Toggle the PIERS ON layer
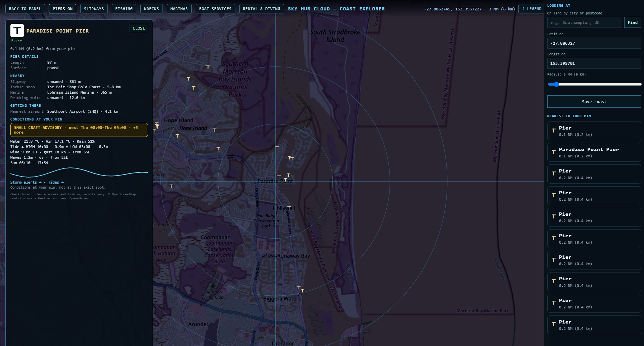644x346 pixels. [x=63, y=9]
